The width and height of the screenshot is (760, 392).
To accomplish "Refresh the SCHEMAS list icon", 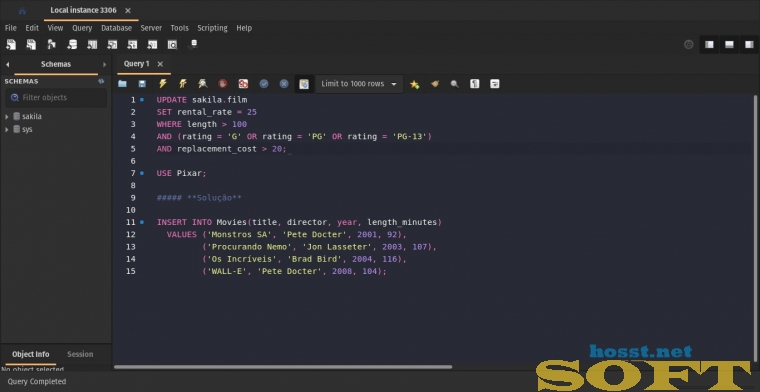I will pos(101,81).
